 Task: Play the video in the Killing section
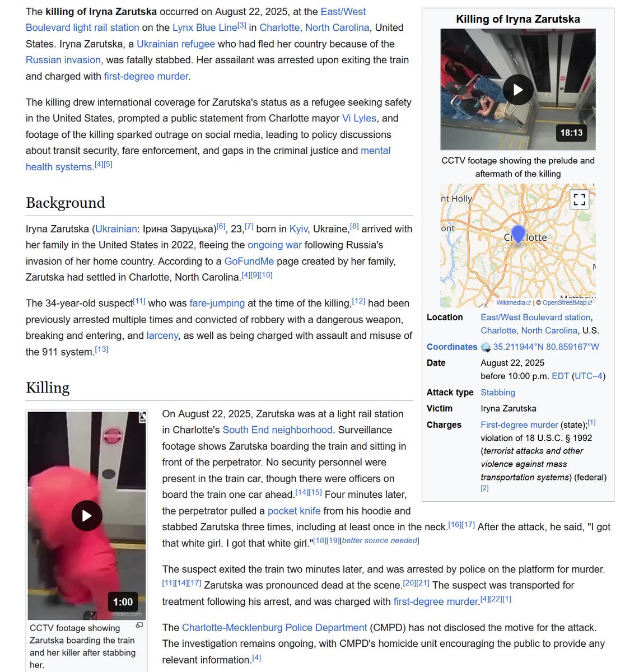[87, 516]
